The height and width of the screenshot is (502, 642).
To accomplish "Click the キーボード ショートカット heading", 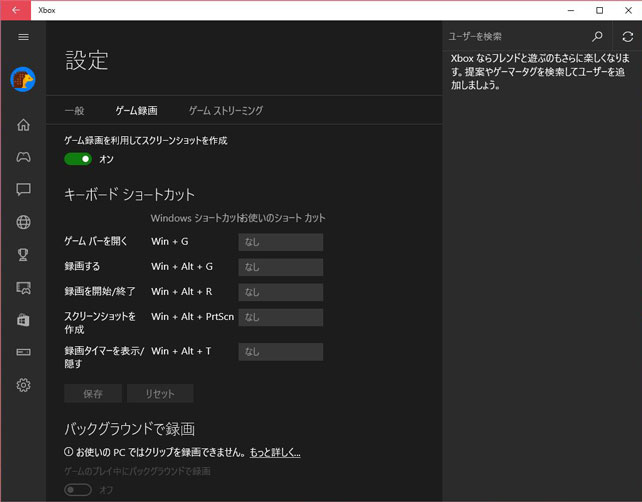I will click(129, 194).
